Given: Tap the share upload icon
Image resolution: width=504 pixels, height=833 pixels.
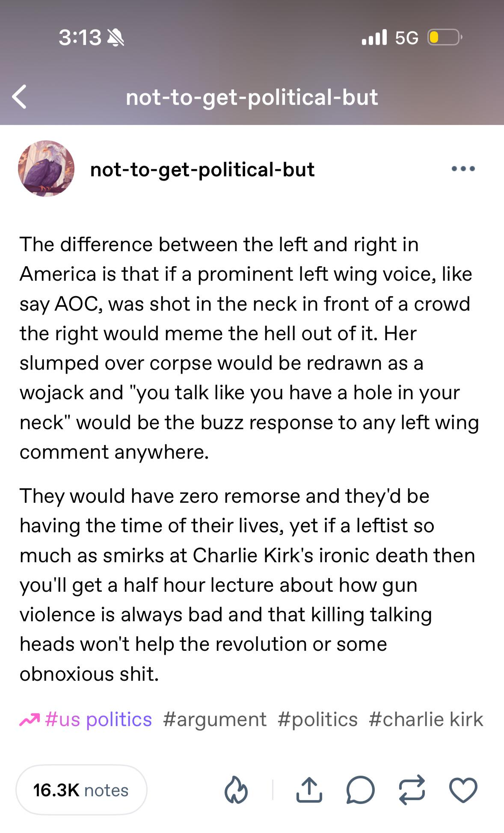Looking at the screenshot, I should tap(309, 790).
